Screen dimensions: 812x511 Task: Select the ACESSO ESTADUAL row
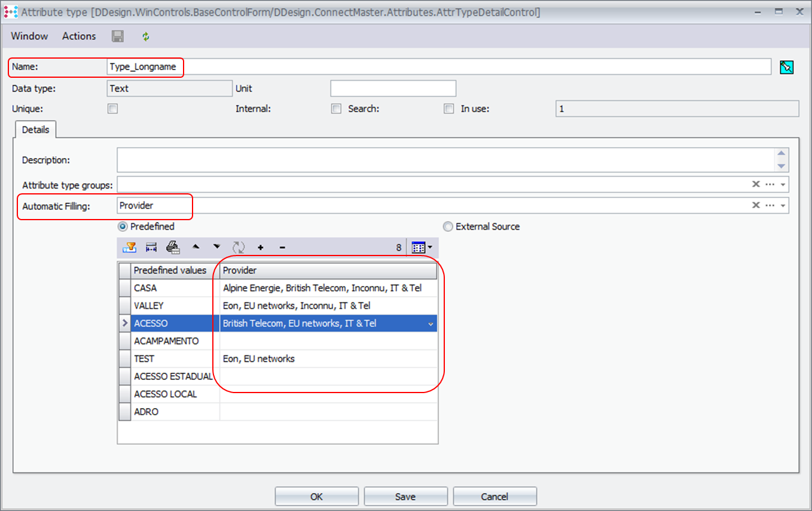tap(278, 376)
